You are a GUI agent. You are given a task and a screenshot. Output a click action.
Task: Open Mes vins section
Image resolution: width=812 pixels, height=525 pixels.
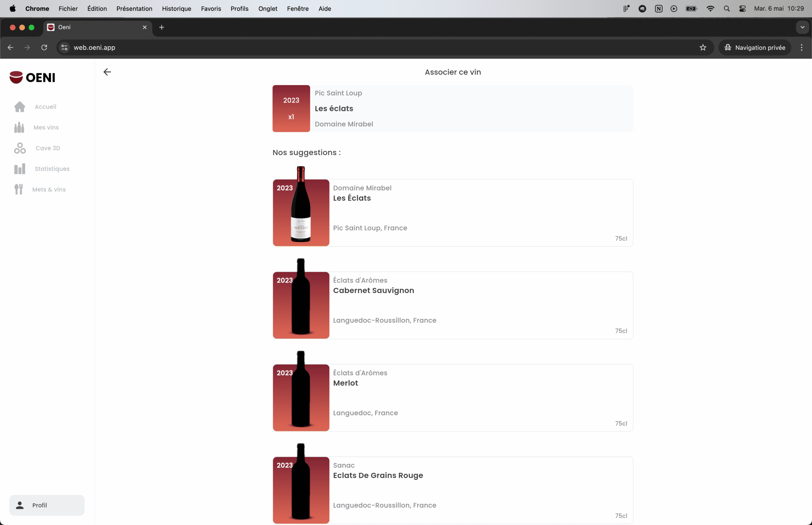46,128
